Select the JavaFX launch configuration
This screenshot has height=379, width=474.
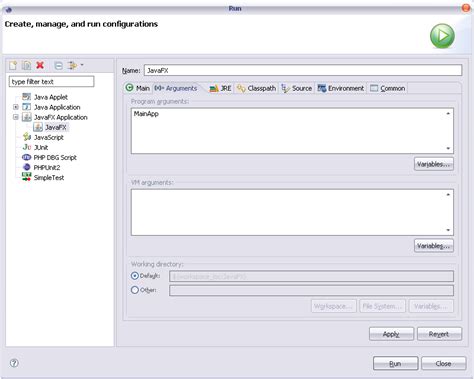click(56, 127)
